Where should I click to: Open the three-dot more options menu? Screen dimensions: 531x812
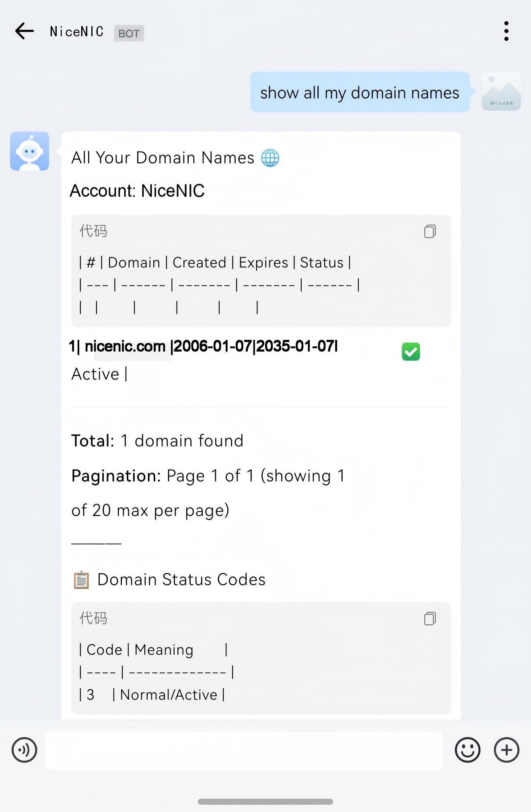pos(506,31)
